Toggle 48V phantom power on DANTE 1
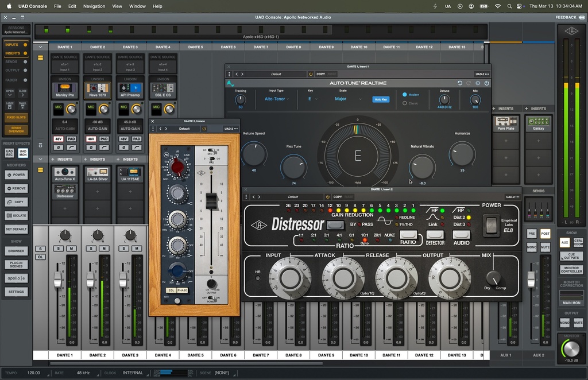 (x=58, y=139)
